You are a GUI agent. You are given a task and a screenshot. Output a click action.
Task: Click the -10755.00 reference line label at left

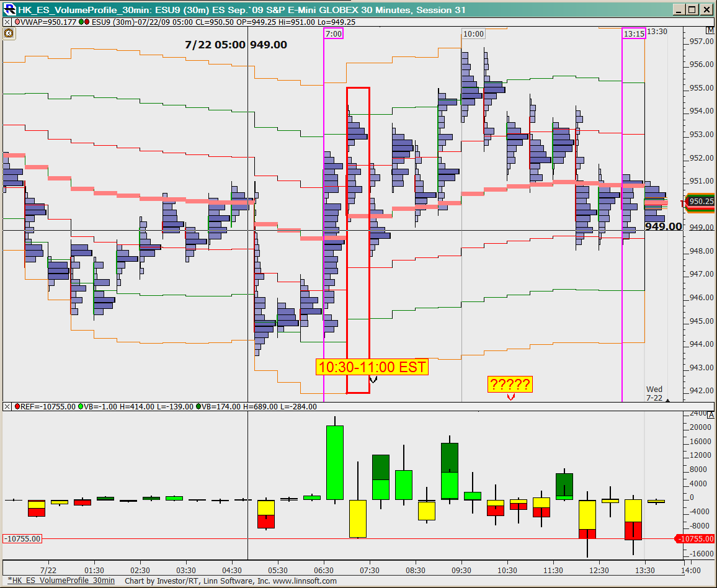point(23,539)
